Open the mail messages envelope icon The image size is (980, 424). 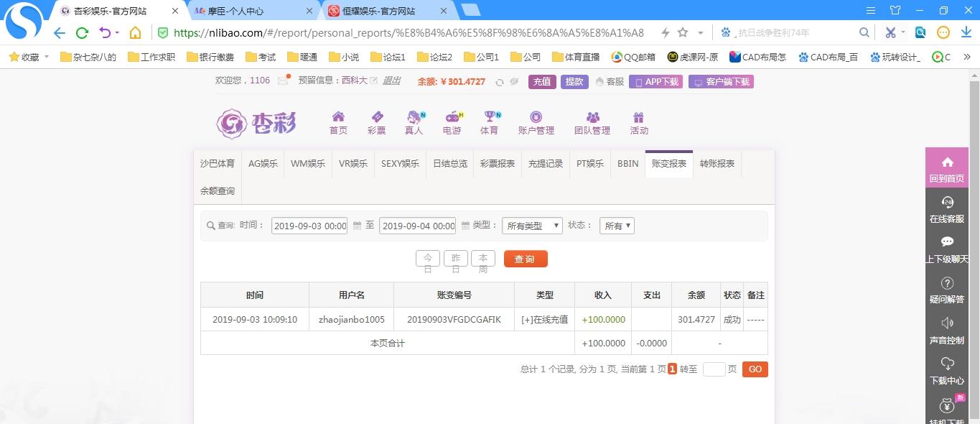(284, 80)
